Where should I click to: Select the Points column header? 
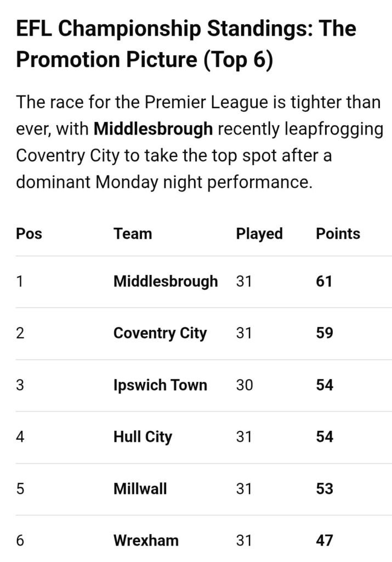[x=338, y=234]
